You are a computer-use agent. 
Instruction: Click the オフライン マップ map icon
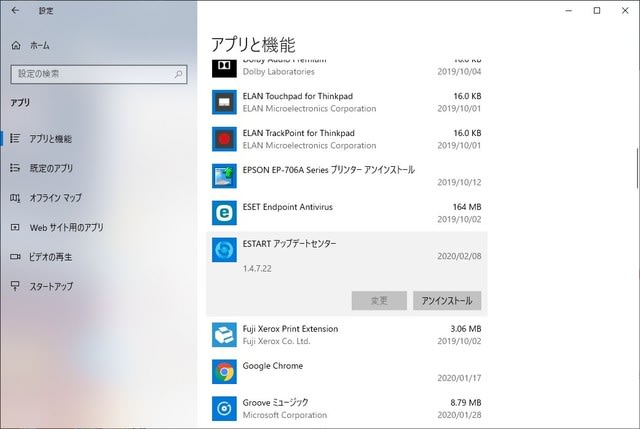pos(15,198)
